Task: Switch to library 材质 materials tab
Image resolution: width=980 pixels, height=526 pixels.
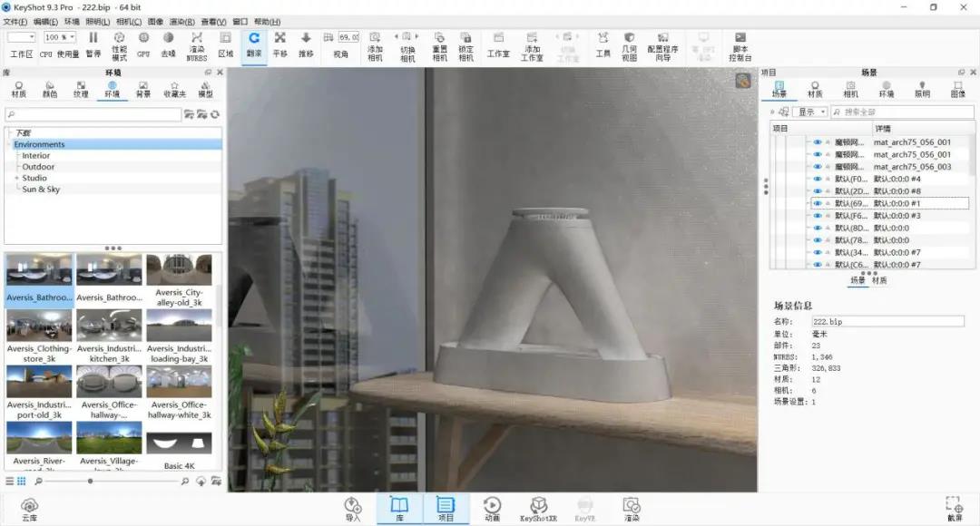Action: tap(19, 90)
